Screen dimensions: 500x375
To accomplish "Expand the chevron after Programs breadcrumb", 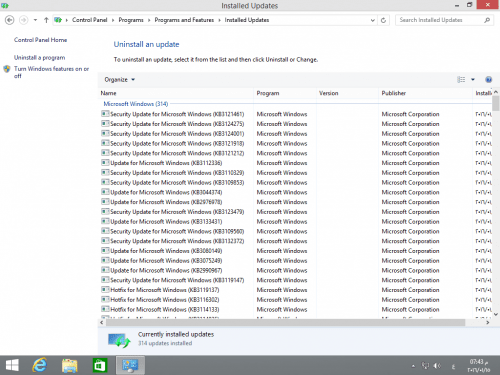I will click(149, 20).
